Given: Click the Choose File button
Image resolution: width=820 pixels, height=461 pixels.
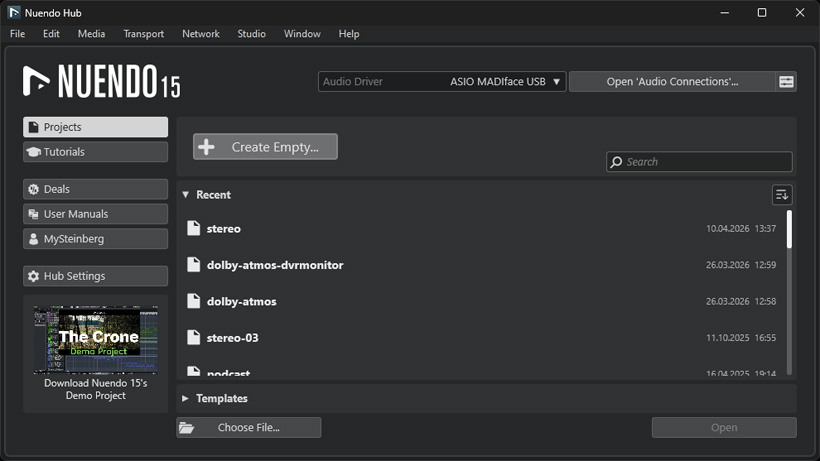Looking at the screenshot, I should click(248, 428).
